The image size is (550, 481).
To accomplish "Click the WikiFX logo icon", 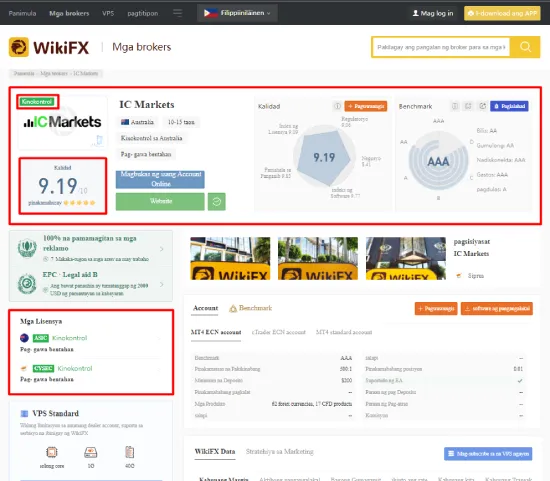I will click(19, 47).
